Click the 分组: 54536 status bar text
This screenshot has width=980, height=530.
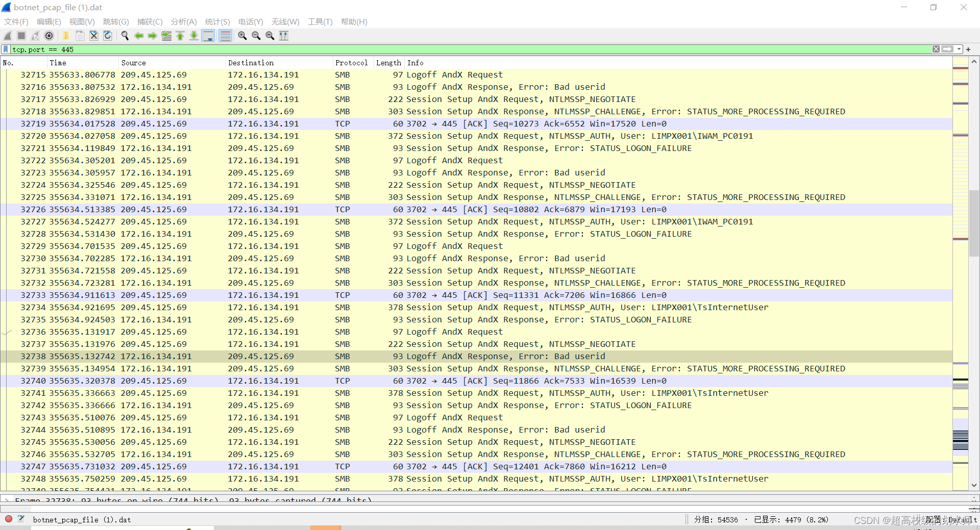[716, 520]
